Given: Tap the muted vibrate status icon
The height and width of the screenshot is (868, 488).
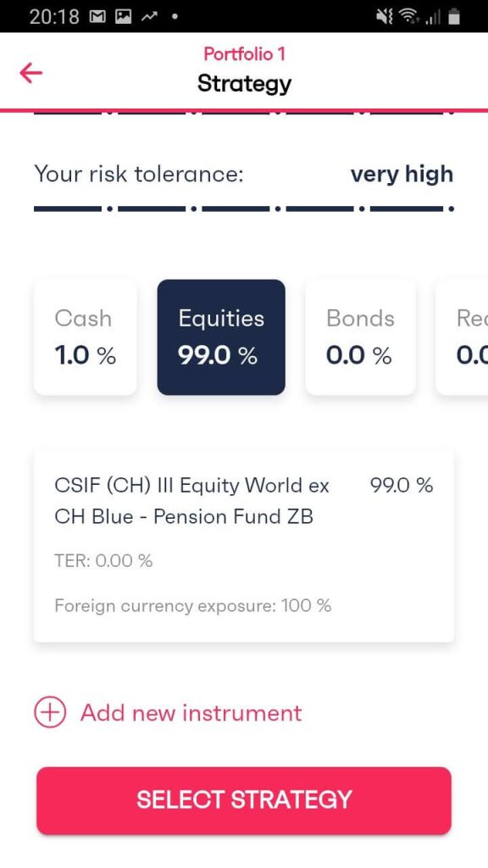Looking at the screenshot, I should pyautogui.click(x=385, y=17).
